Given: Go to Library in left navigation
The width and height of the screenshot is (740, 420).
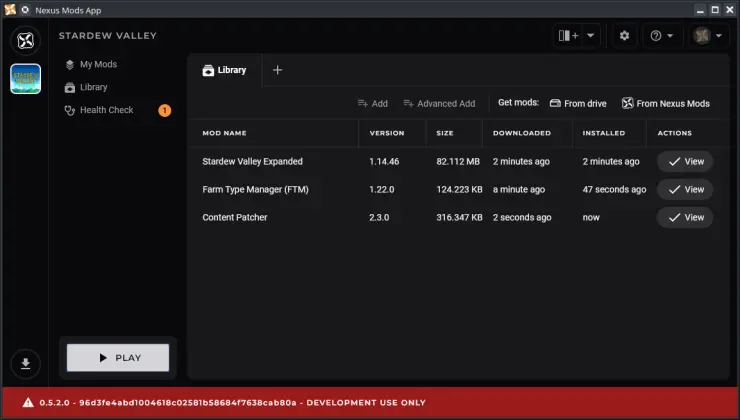Looking at the screenshot, I should (x=93, y=87).
